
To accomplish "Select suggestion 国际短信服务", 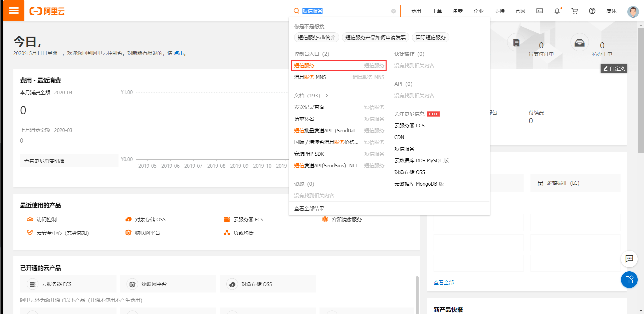I will click(x=431, y=37).
